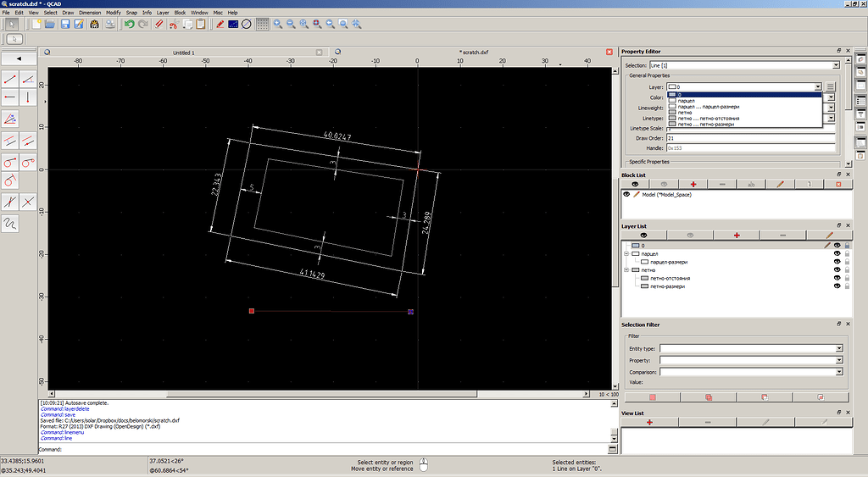Close the scratch.dxf tab with red X
The width and height of the screenshot is (868, 477).
[609, 52]
